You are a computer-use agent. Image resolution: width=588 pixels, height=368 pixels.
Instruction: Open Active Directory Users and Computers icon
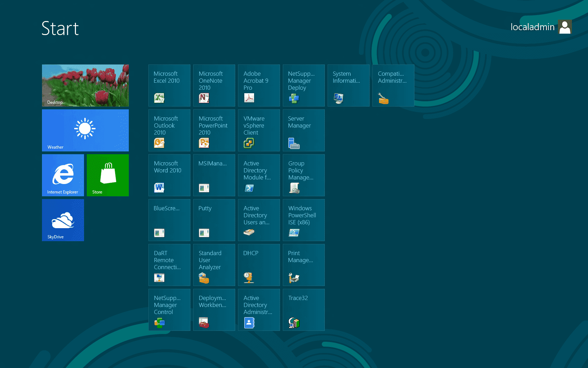pyautogui.click(x=249, y=232)
